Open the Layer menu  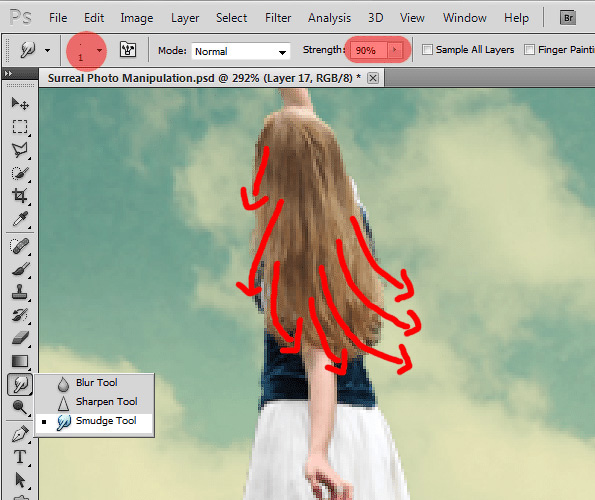point(185,18)
